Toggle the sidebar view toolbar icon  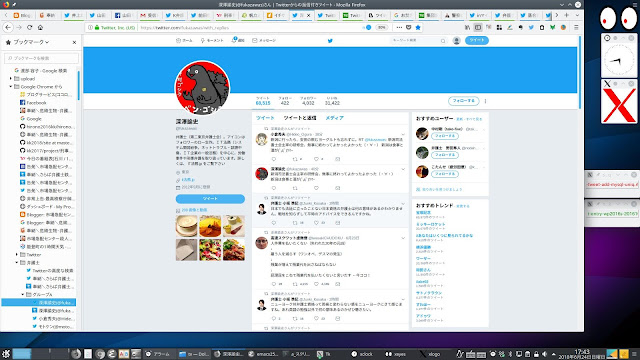(x=478, y=27)
